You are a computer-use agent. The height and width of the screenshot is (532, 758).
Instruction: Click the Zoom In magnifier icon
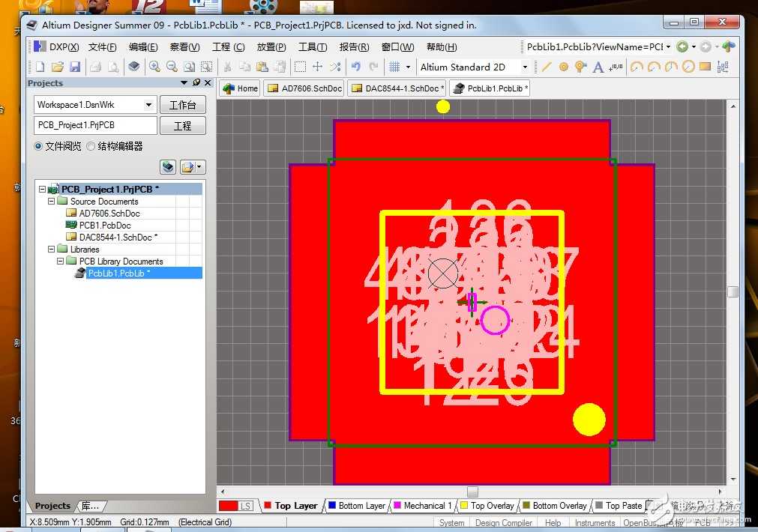(x=154, y=67)
